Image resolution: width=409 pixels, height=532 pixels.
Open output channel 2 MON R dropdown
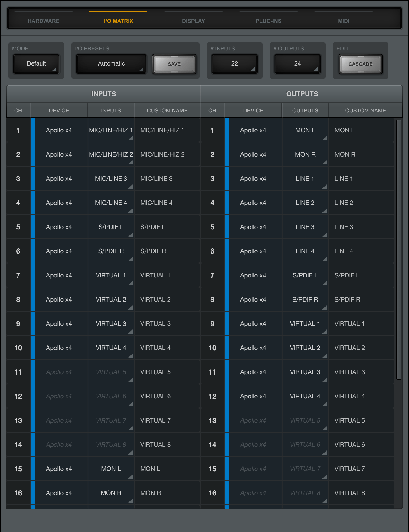coord(305,154)
